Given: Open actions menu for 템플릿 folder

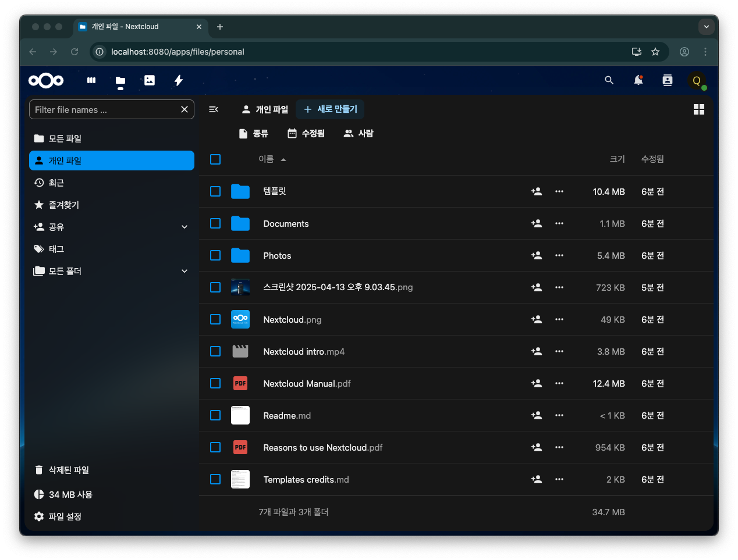Looking at the screenshot, I should click(x=559, y=191).
